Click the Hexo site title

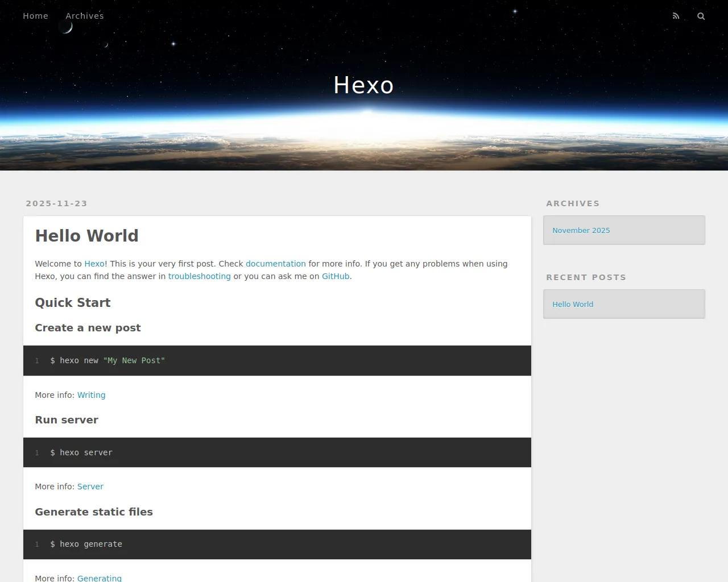364,85
